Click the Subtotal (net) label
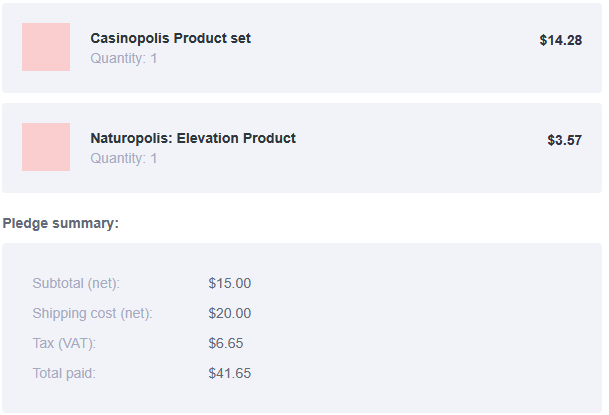 pos(76,283)
